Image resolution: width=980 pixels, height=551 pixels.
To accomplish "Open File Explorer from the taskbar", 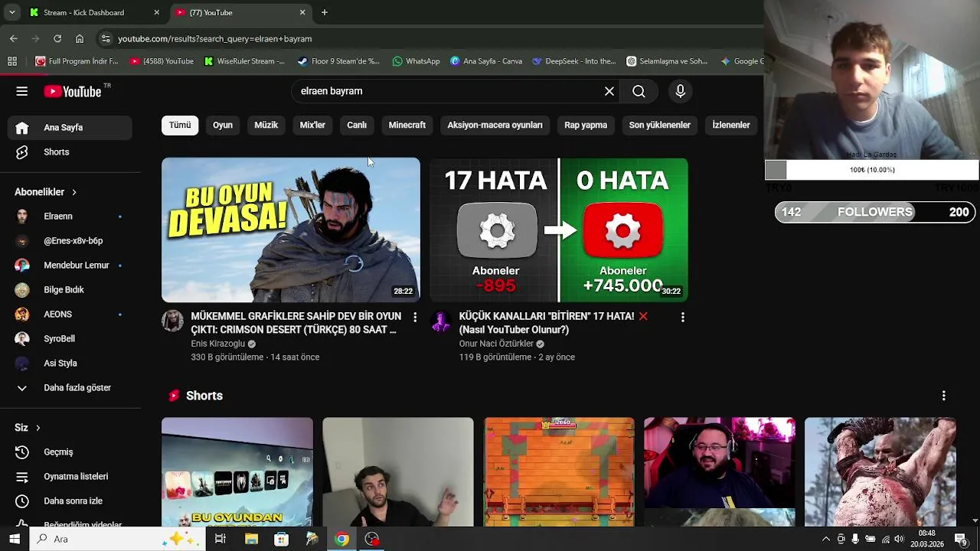I will 251,540.
